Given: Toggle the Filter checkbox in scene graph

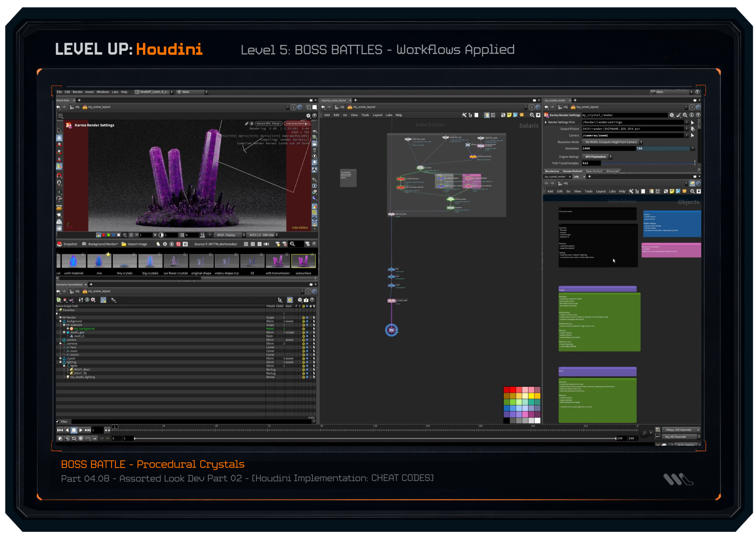Looking at the screenshot, I should [57, 421].
